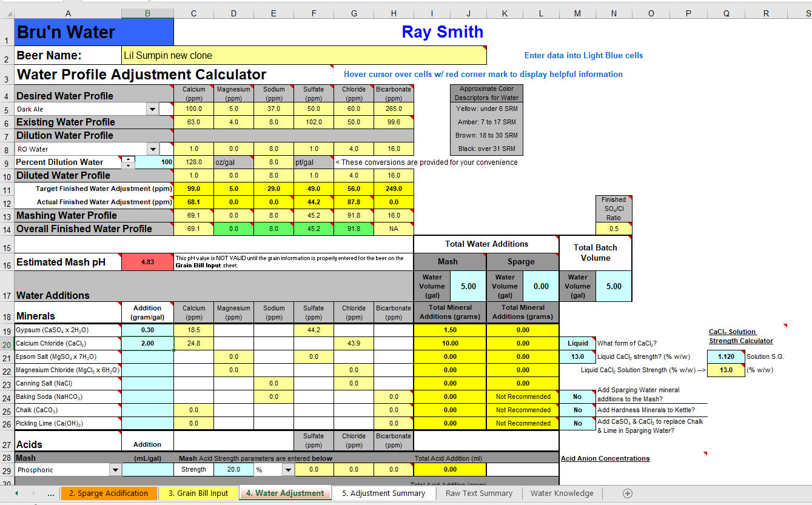Click the Phosphoric acid addition input cell
The width and height of the screenshot is (812, 505).
(147, 469)
